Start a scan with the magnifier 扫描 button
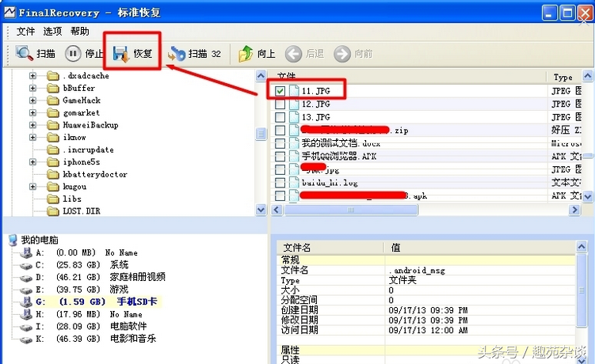 36,54
